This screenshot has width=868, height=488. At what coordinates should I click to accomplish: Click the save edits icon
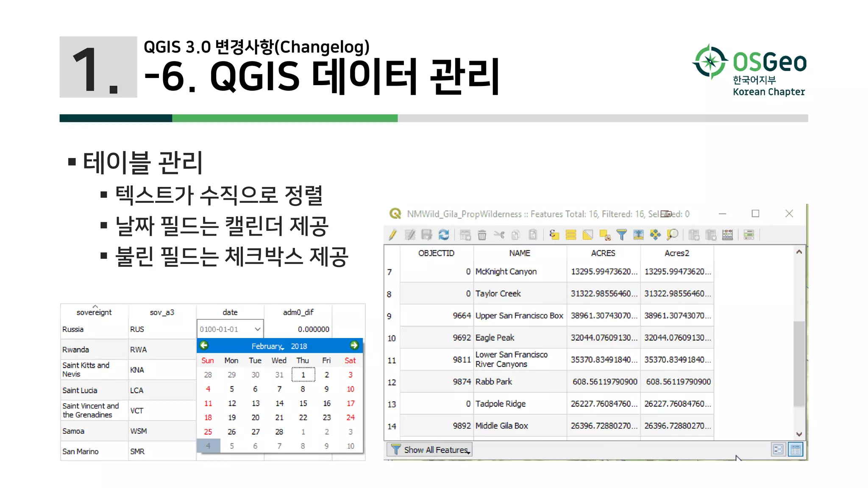tap(427, 235)
